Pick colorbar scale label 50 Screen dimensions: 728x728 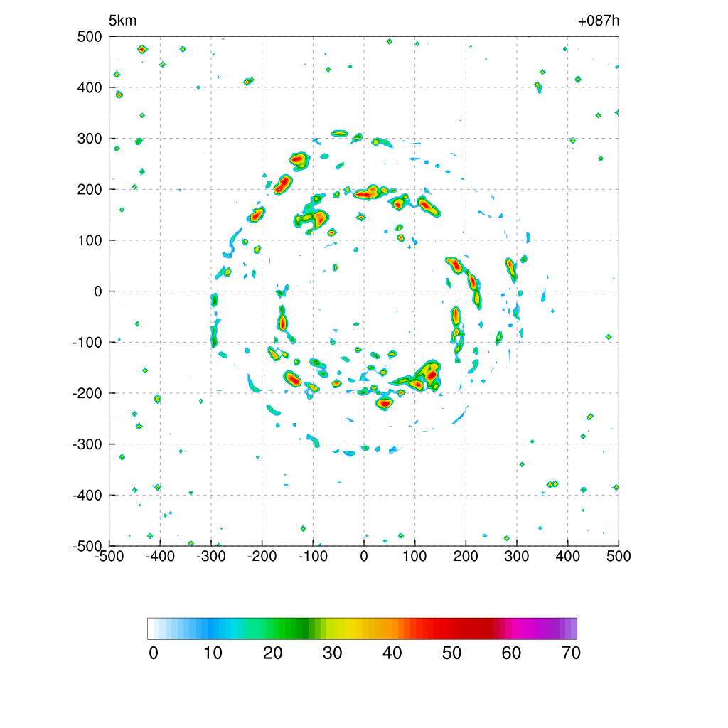451,653
